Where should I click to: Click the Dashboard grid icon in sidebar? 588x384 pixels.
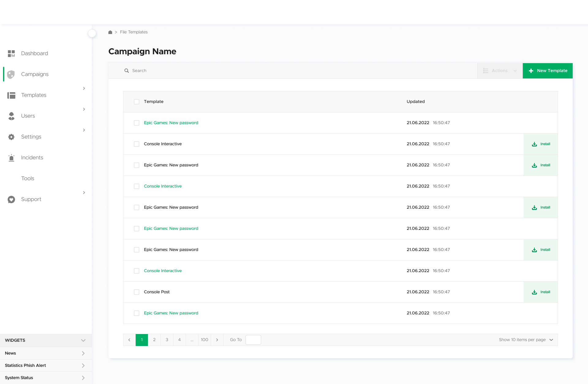[11, 54]
